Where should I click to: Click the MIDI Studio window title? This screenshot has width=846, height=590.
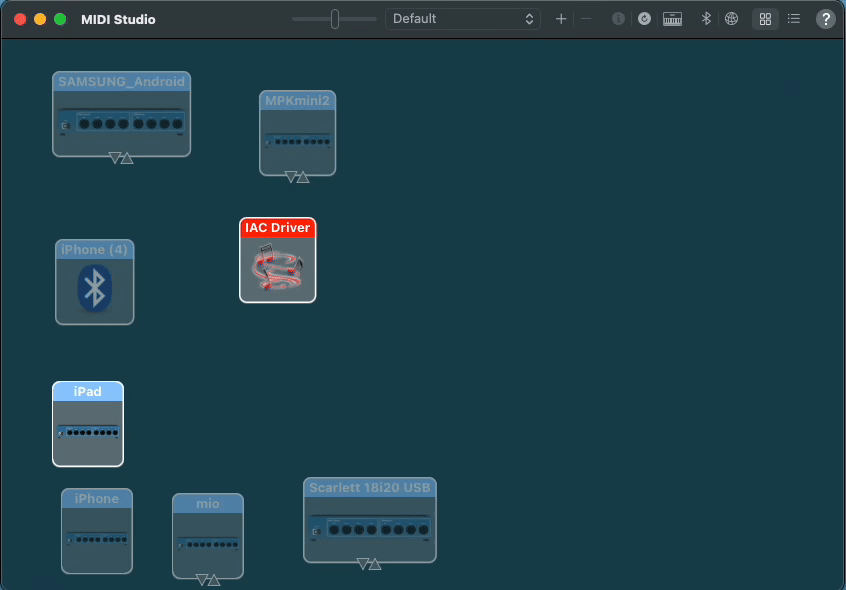coord(118,19)
